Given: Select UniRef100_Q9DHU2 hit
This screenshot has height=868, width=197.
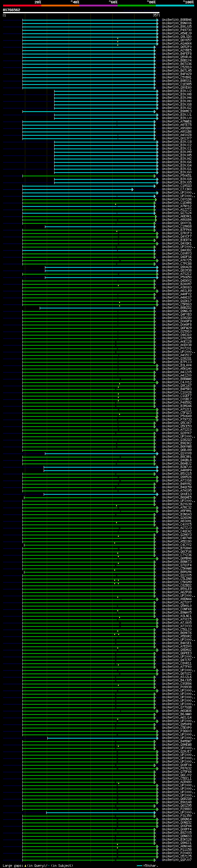Looking at the screenshot, I should 177,650.
